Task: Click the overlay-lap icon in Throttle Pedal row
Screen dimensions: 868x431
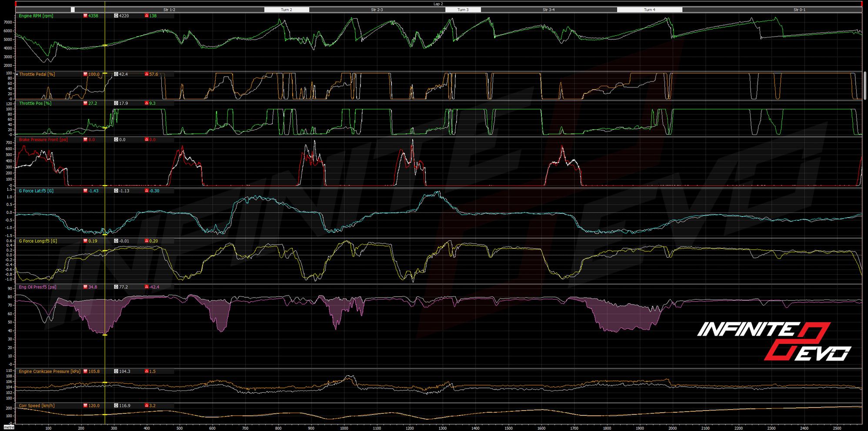Action: coord(116,74)
